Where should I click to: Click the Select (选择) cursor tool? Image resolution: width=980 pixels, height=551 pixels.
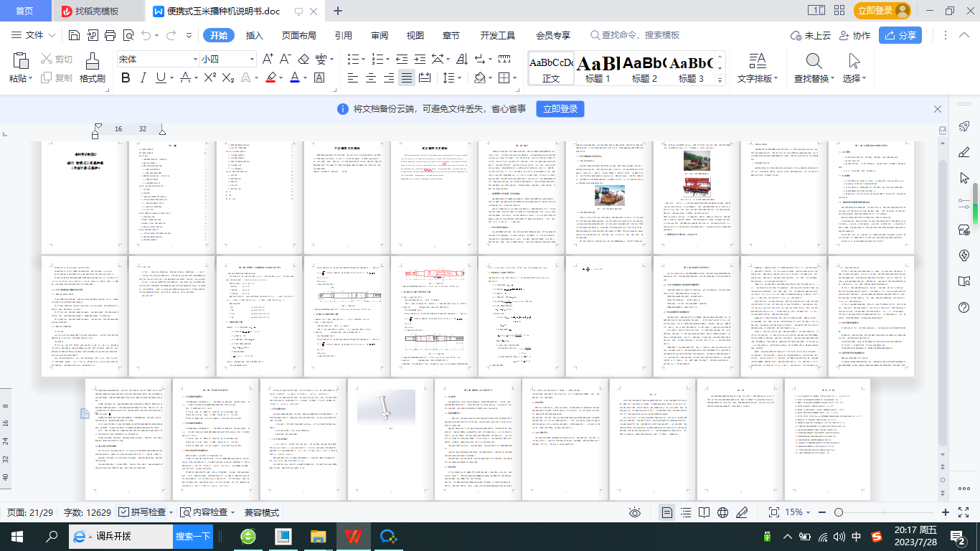(x=854, y=61)
